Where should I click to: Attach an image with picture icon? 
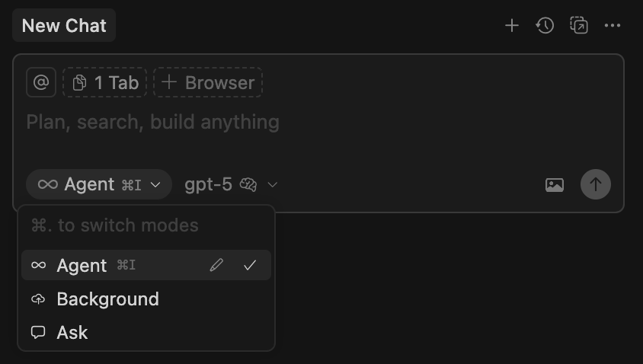(x=555, y=184)
